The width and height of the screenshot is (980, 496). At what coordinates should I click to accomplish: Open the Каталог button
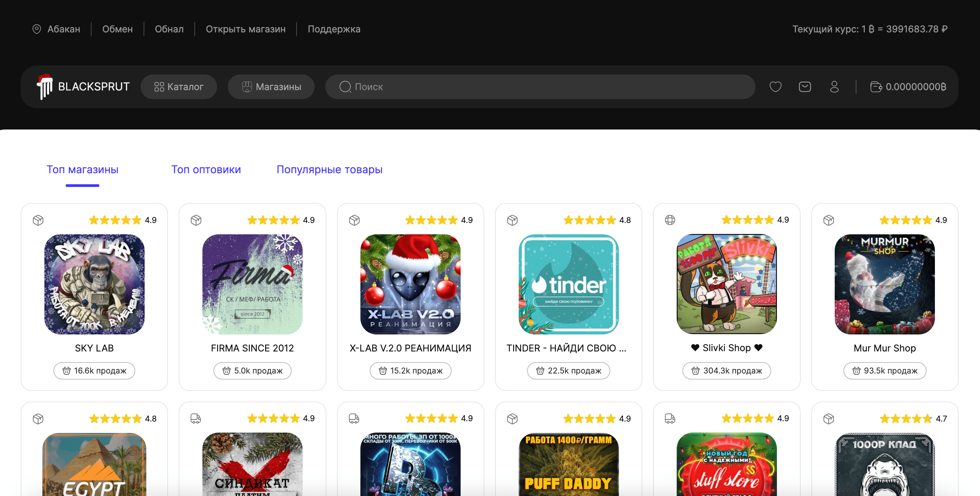pos(179,87)
